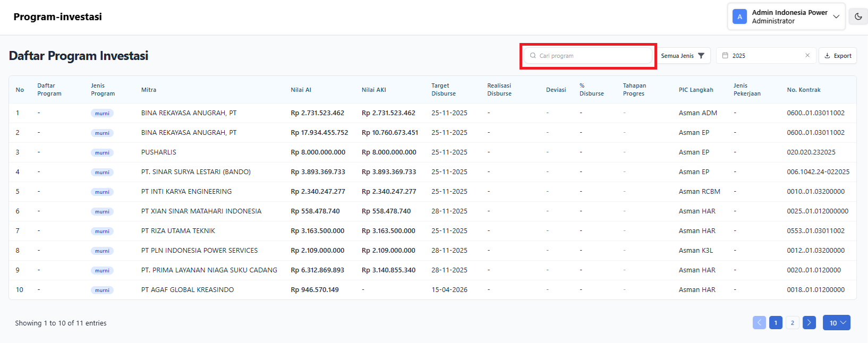This screenshot has height=343, width=868.
Task: Toggle dark mode with moon icon
Action: click(x=858, y=16)
